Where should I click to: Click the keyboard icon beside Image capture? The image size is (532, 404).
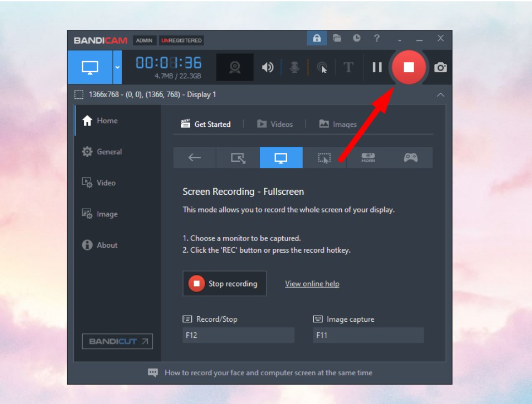point(318,318)
